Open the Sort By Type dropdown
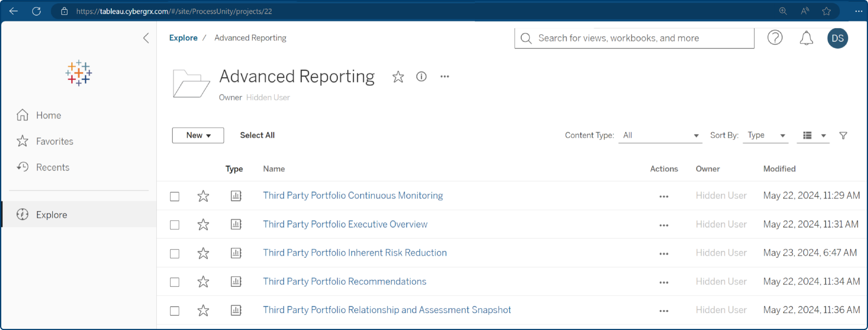 pos(765,135)
